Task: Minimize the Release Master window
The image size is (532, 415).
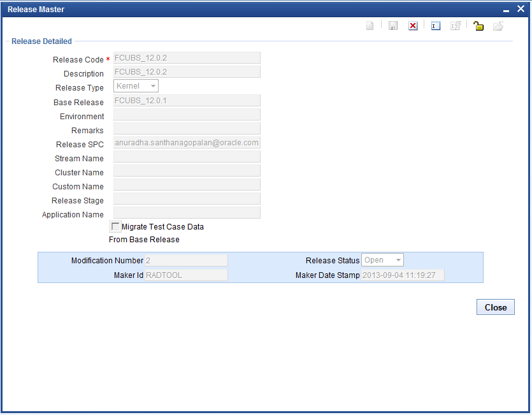Action: click(x=506, y=10)
